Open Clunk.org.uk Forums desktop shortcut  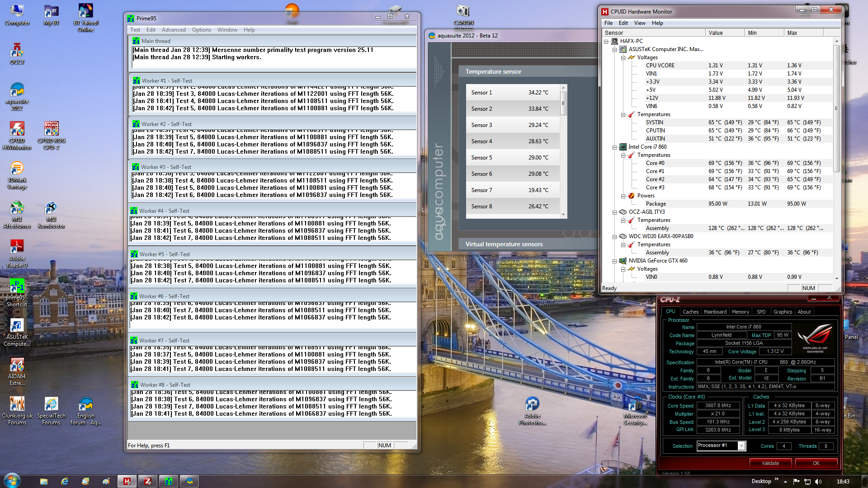17,411
